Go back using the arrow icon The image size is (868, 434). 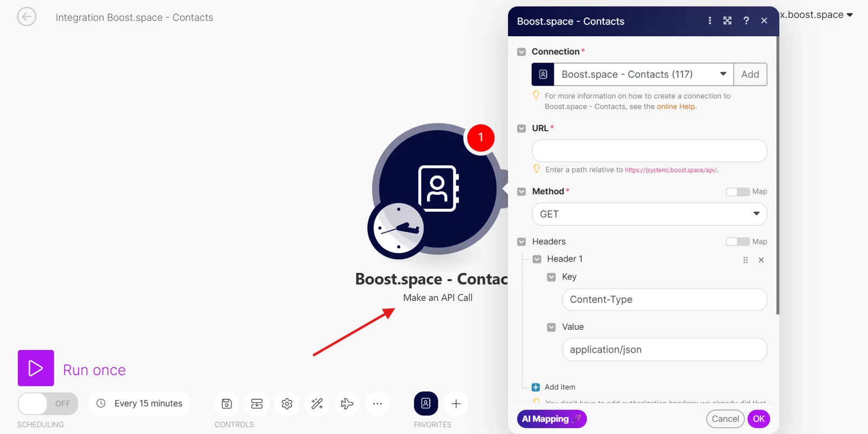coord(27,17)
